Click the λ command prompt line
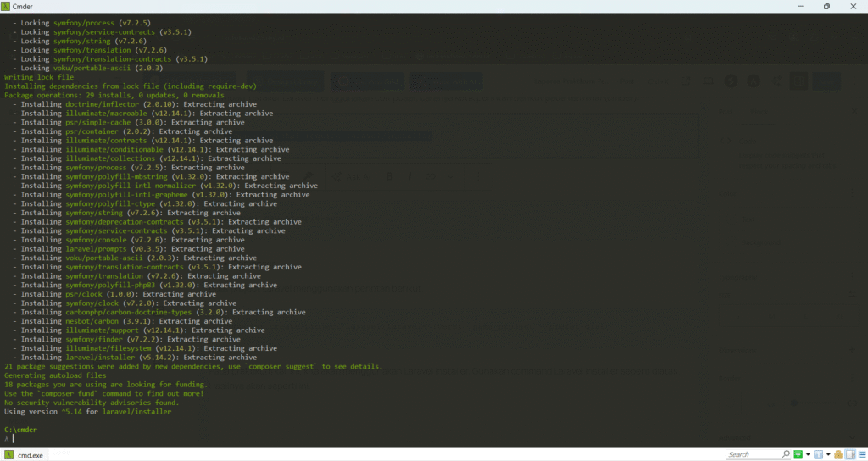 10,439
